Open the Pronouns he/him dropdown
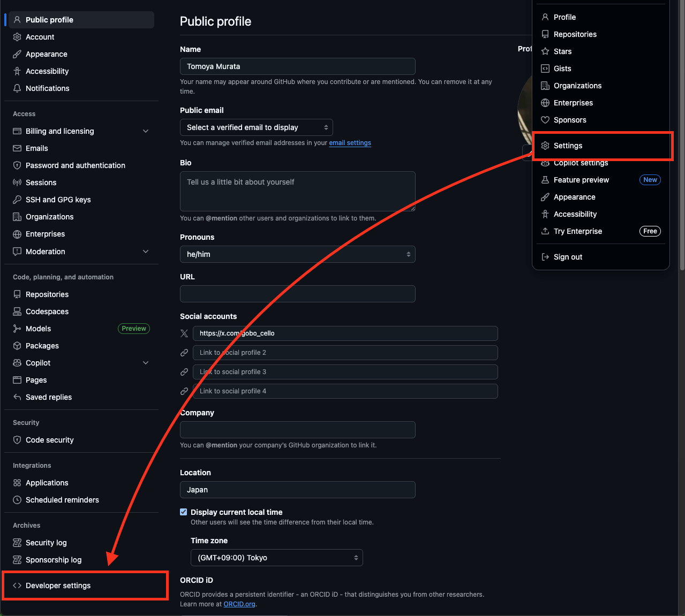 point(298,254)
